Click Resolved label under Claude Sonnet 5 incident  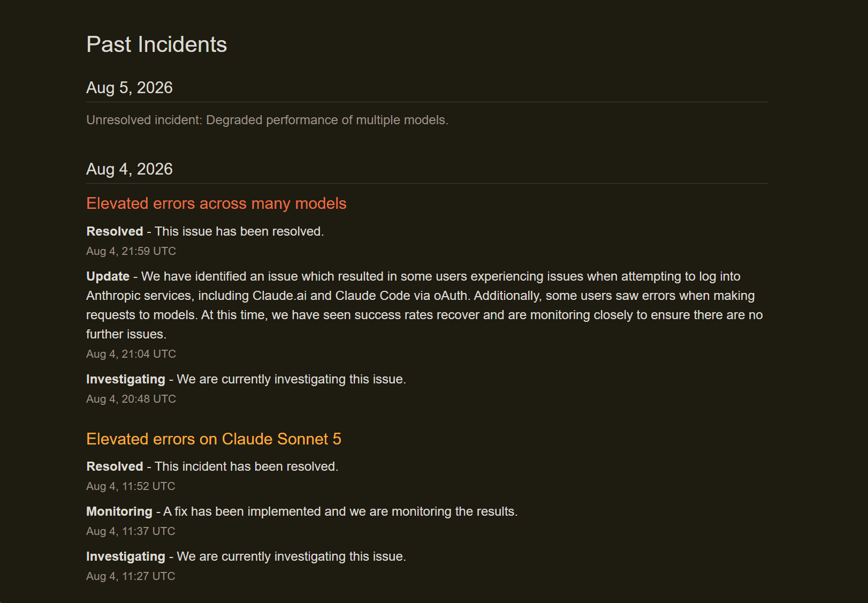click(115, 466)
